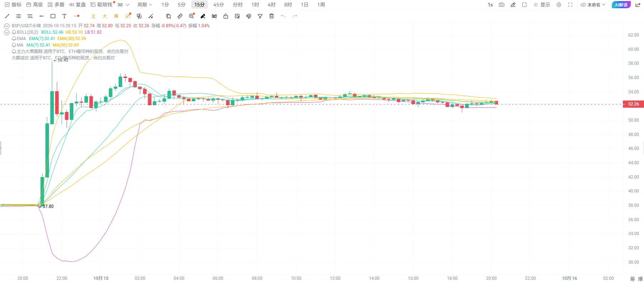The image size is (644, 283).
Task: Select the highlighter brush tool
Action: click(203, 16)
